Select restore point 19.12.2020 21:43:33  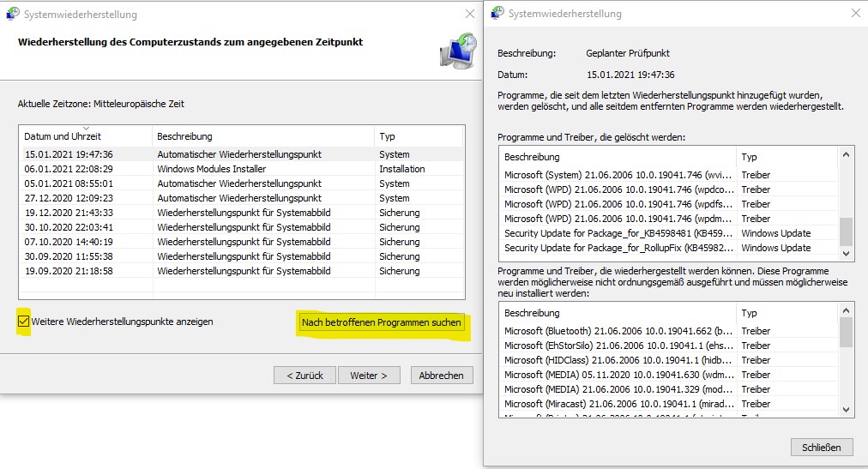[x=241, y=213]
